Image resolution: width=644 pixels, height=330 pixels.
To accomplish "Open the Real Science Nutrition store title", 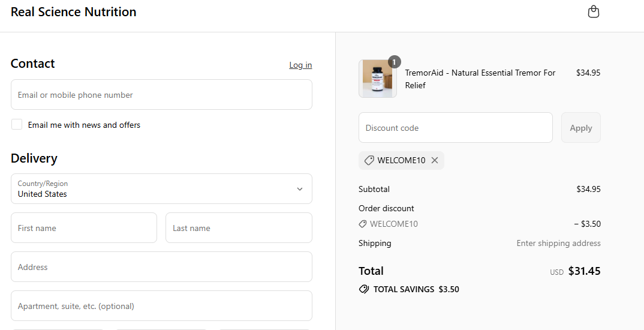I will coord(74,12).
